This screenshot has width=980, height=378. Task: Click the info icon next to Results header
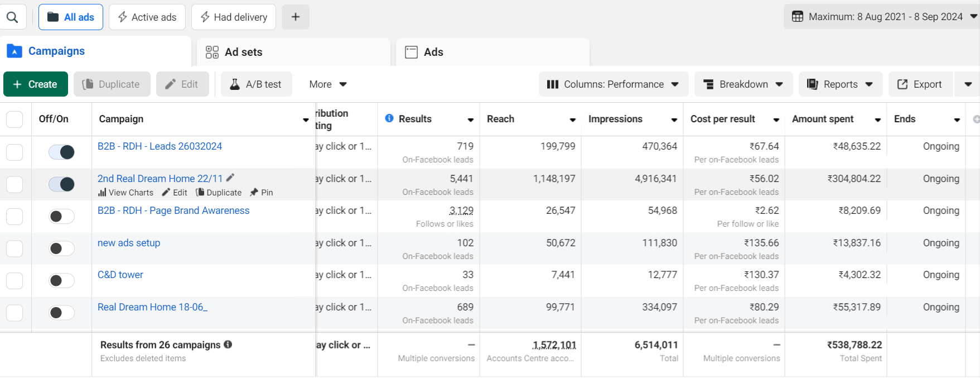389,118
